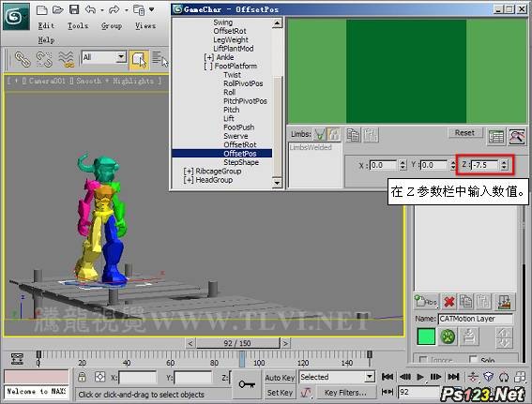Go to next frame in time slider
The height and width of the screenshot is (404, 532).
pos(285,343)
